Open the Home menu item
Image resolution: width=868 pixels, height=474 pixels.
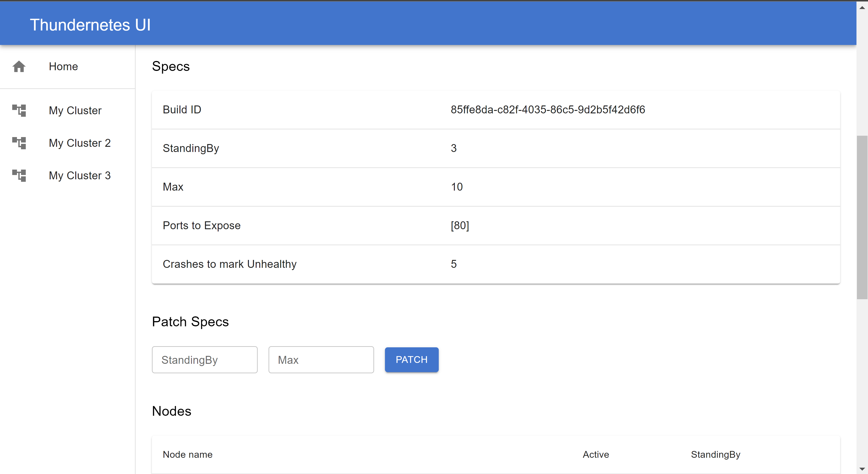[x=63, y=66]
